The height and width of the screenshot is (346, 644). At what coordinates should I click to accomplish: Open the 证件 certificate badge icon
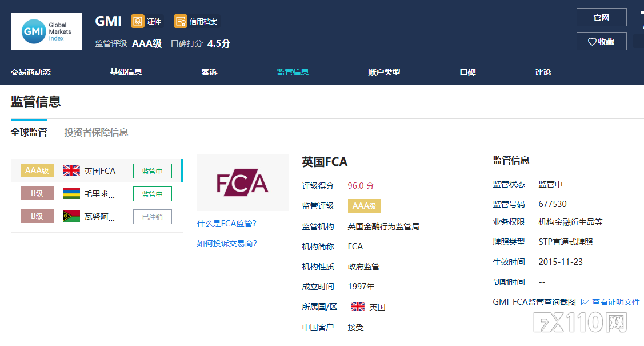pyautogui.click(x=138, y=22)
